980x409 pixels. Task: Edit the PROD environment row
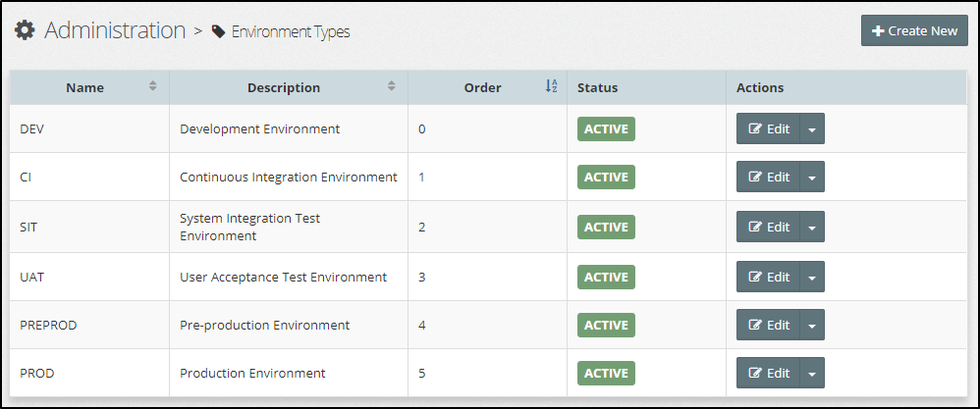click(x=769, y=373)
